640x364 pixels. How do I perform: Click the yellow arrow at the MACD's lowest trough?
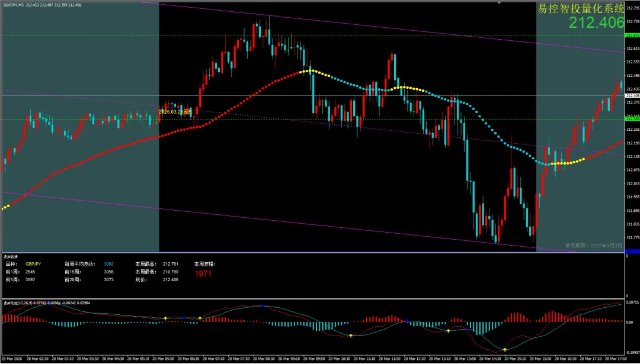coord(505,350)
